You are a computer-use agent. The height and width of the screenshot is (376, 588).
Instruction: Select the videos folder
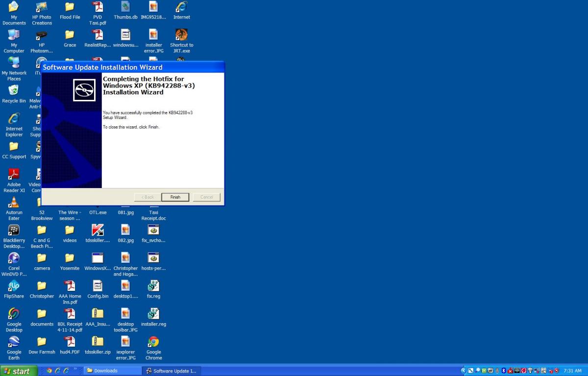click(x=70, y=234)
